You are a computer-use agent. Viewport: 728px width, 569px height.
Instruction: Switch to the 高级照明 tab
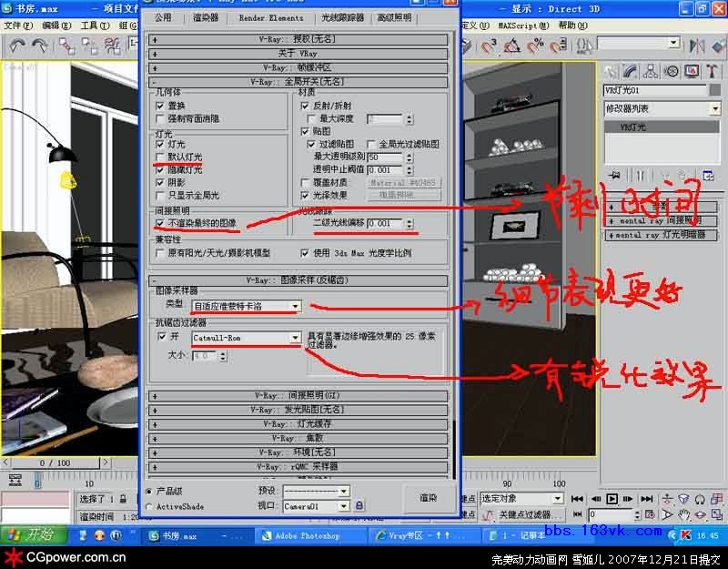pos(394,17)
